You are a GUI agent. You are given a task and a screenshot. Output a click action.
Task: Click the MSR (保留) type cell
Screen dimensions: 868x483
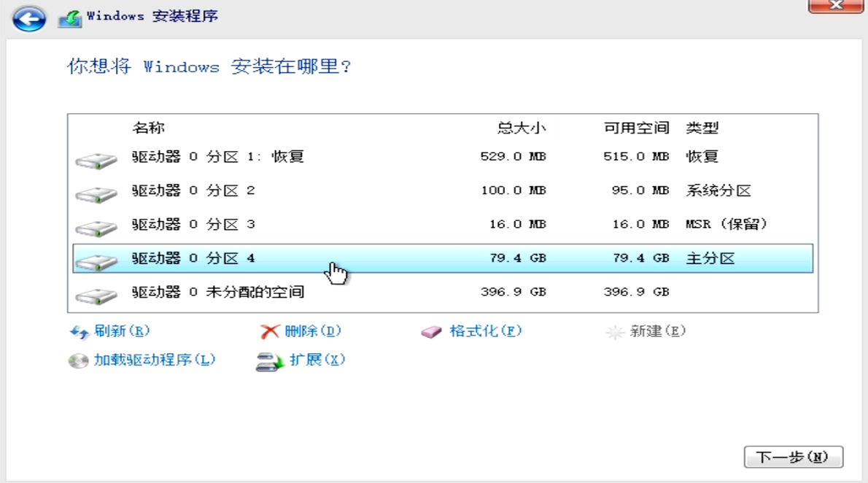tap(726, 224)
